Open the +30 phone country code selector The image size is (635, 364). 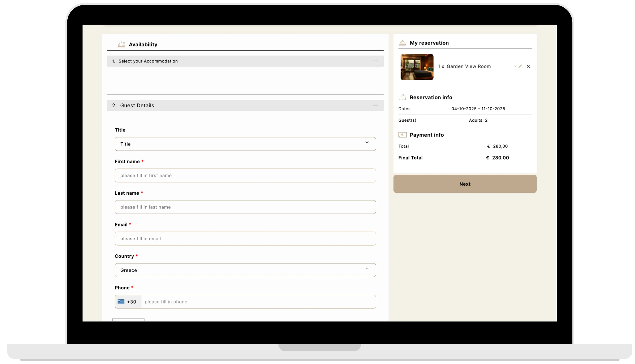(x=132, y=302)
